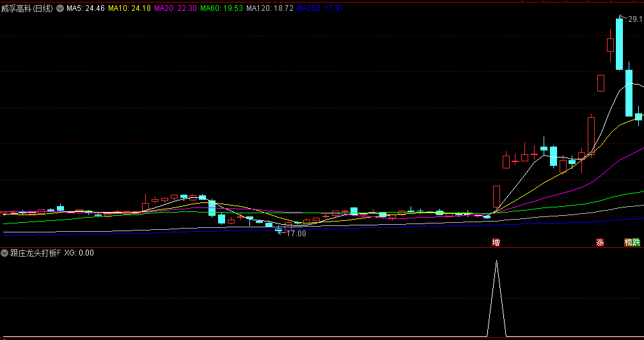Click the 跟庄龙头打板F indicator name
This screenshot has height=340, width=644.
[x=35, y=253]
